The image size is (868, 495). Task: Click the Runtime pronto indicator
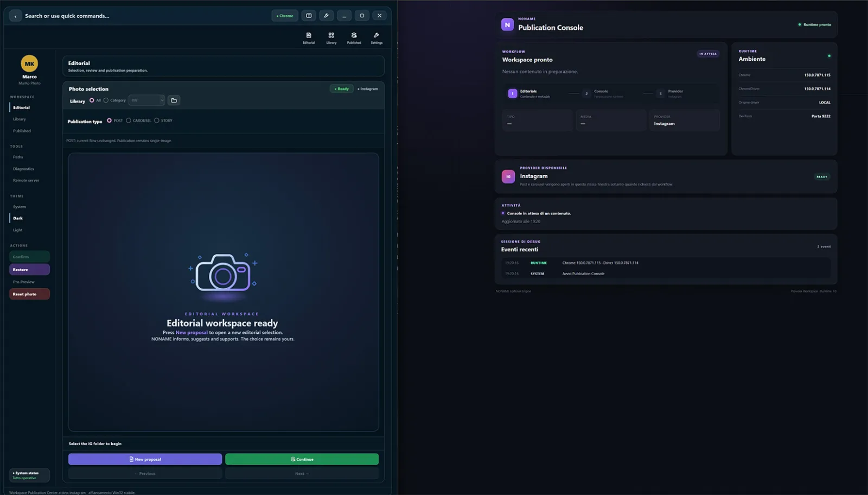click(815, 24)
